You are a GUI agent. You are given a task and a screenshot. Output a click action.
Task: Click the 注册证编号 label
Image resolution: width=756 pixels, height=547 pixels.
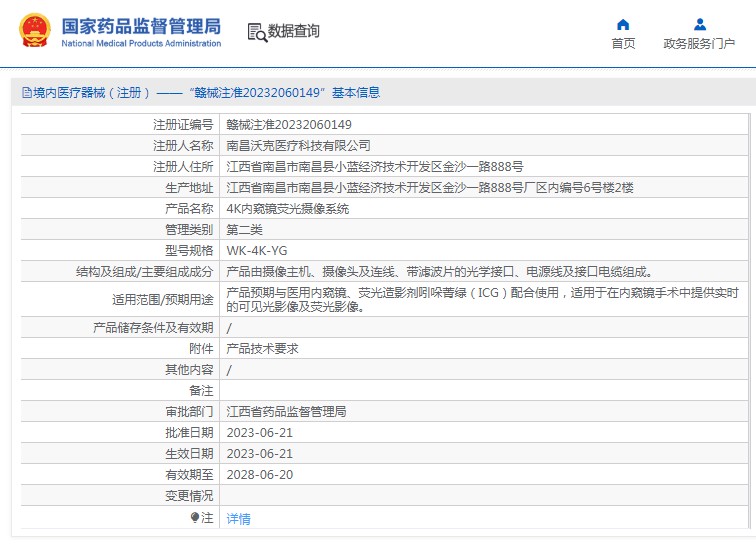coord(183,125)
